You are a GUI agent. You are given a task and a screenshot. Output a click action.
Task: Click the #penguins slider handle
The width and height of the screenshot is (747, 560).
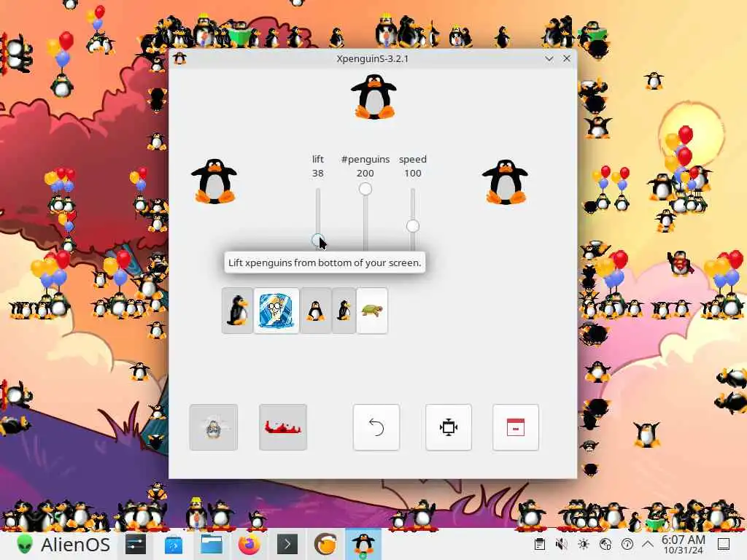coord(365,189)
